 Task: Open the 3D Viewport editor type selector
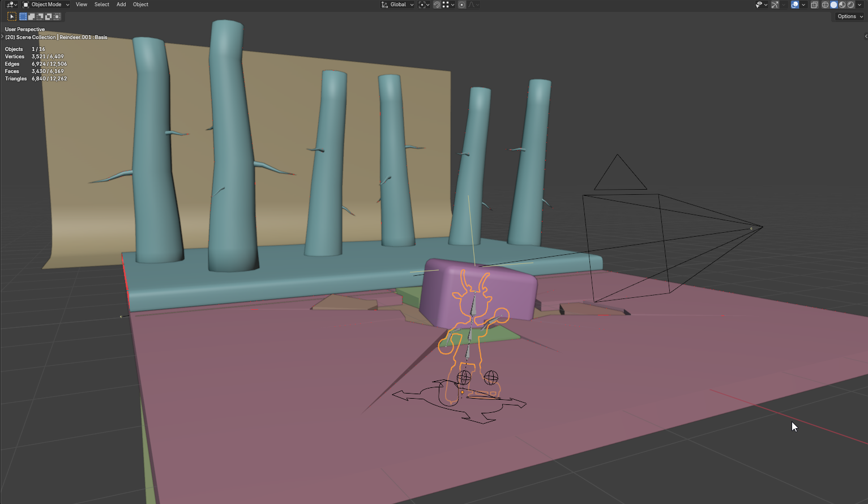point(11,5)
